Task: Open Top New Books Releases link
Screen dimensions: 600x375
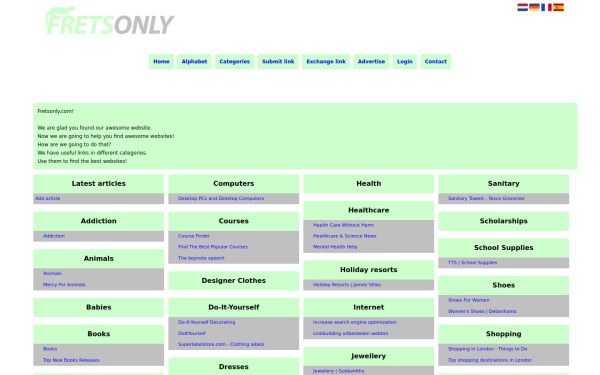Action: pyautogui.click(x=71, y=360)
